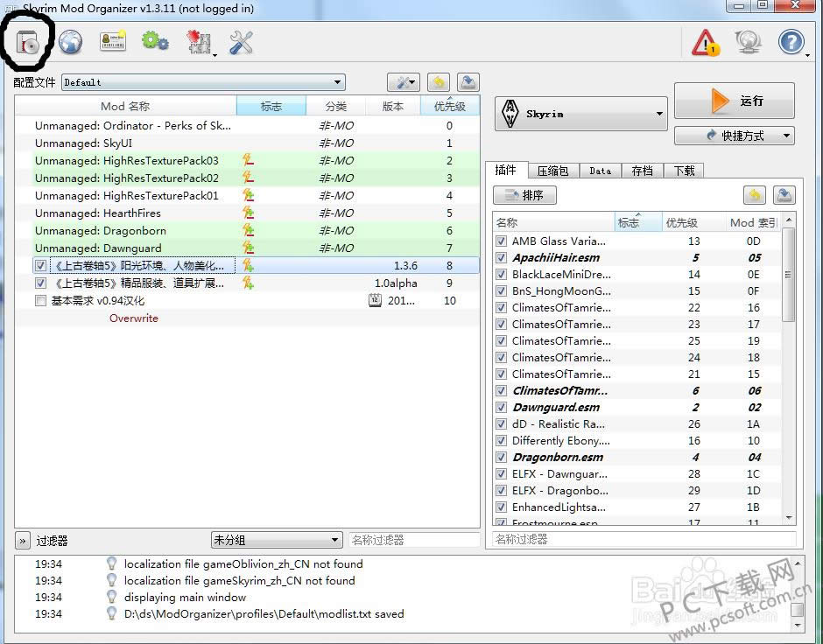Image resolution: width=823 pixels, height=644 pixels.
Task: Toggle the Dawnguard.esm plugin checkbox
Action: [x=502, y=408]
